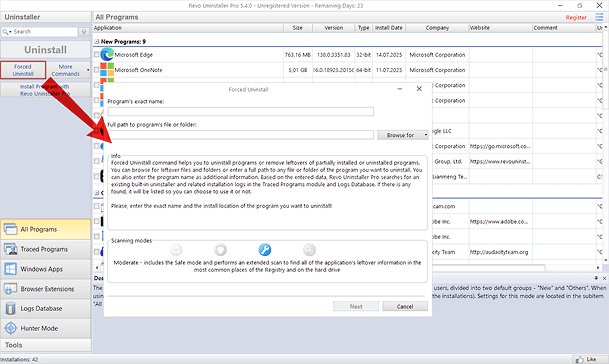Click the Traced Programs sidebar icon

pyautogui.click(x=10, y=249)
